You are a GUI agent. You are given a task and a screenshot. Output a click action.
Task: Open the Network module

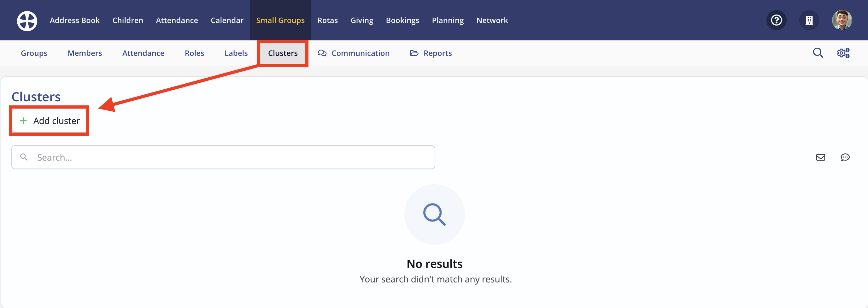tap(492, 20)
